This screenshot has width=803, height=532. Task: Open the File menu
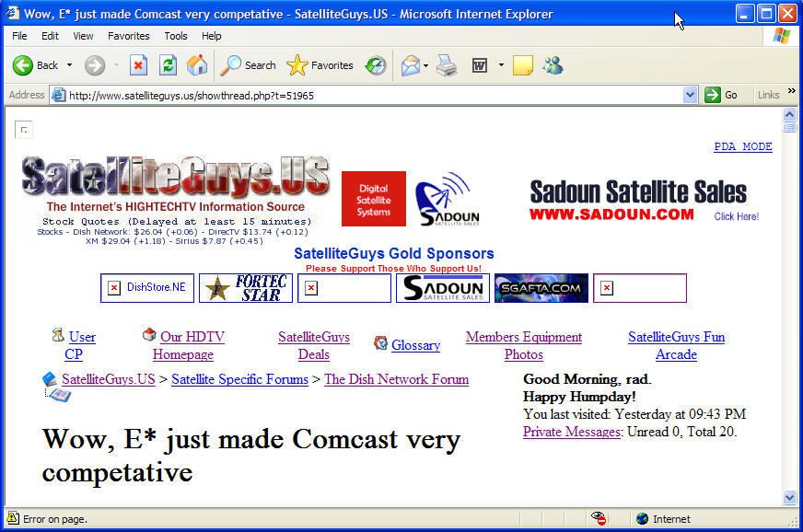(19, 36)
